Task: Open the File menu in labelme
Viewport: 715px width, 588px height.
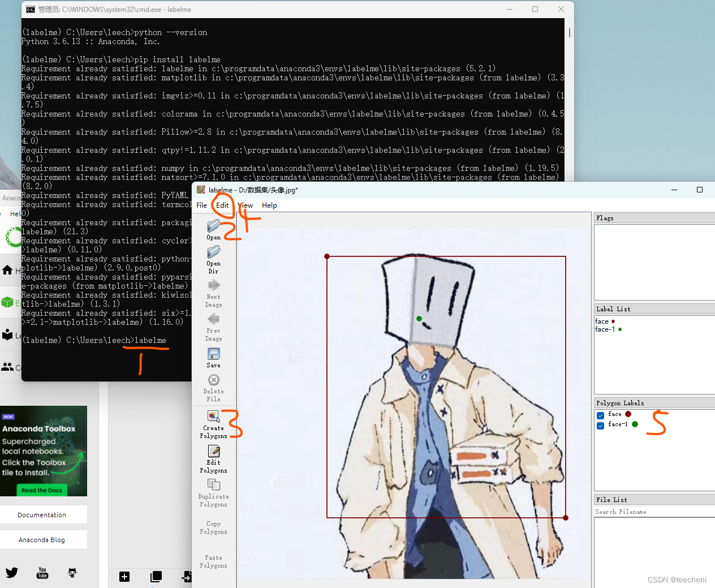Action: [x=201, y=205]
